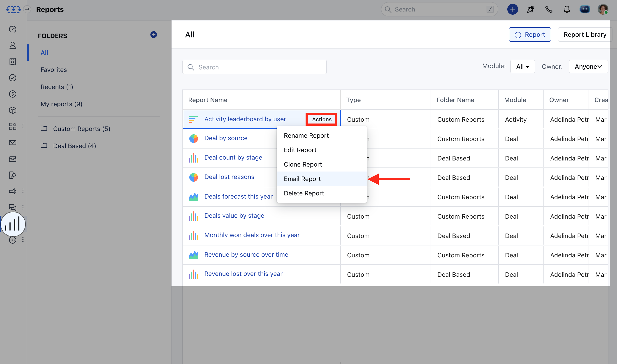
Task: Click the quick add plus button in header
Action: [513, 9]
